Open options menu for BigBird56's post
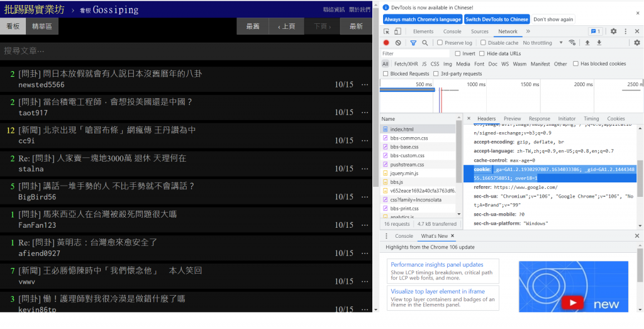Screen dimensions: 644x329 coord(365,197)
